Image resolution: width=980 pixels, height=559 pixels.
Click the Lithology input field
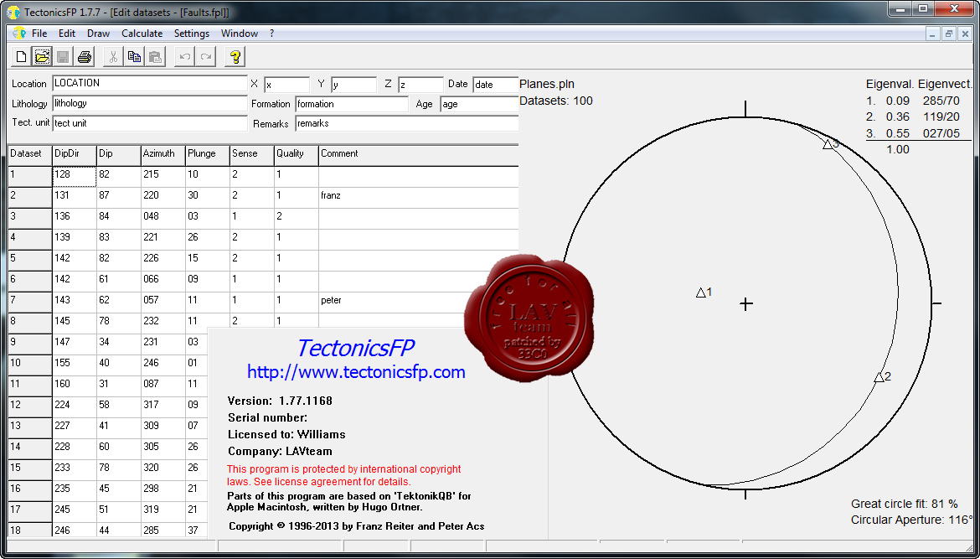click(150, 103)
